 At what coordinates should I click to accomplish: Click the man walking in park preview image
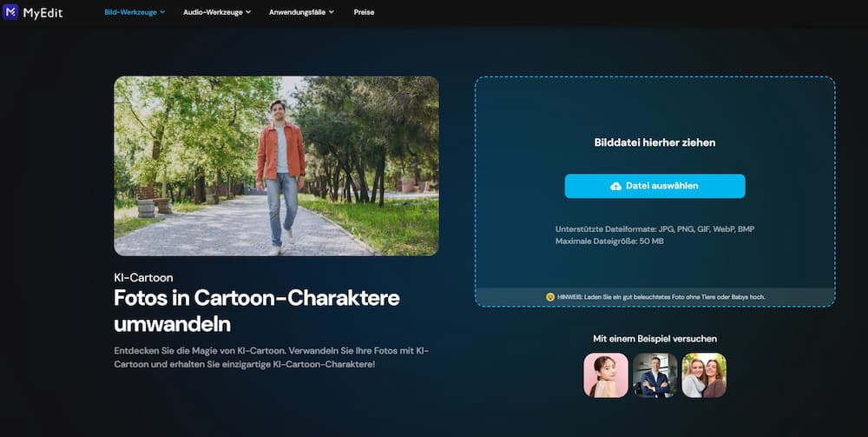pyautogui.click(x=276, y=166)
